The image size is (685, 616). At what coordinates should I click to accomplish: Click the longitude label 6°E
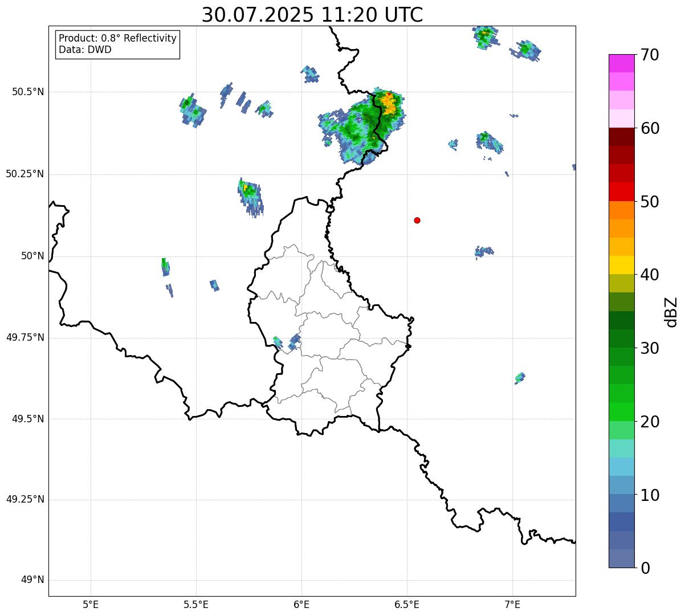tap(301, 604)
